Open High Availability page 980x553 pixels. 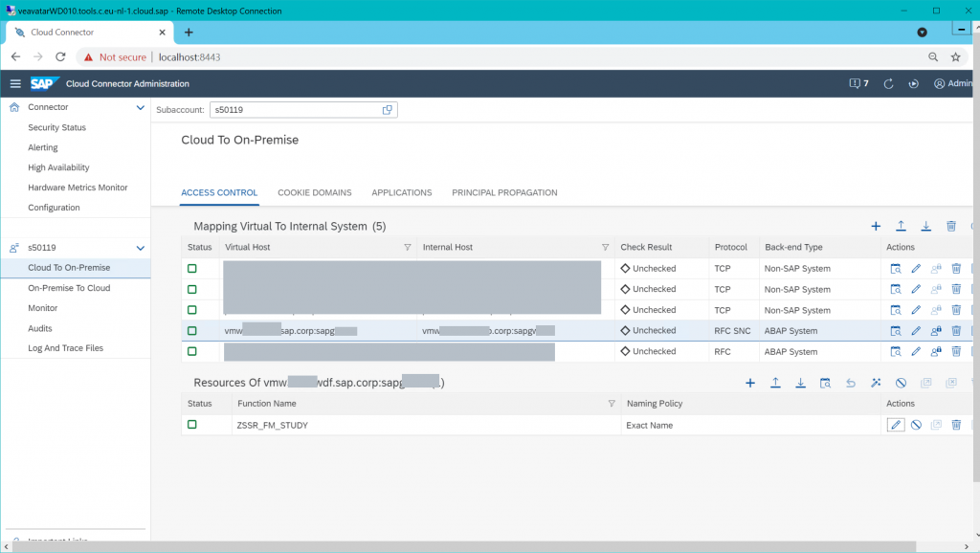pyautogui.click(x=58, y=167)
